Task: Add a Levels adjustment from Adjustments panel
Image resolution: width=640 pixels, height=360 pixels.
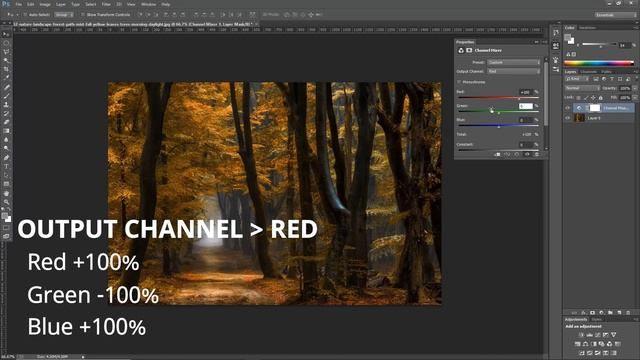Action: pyautogui.click(x=589, y=335)
